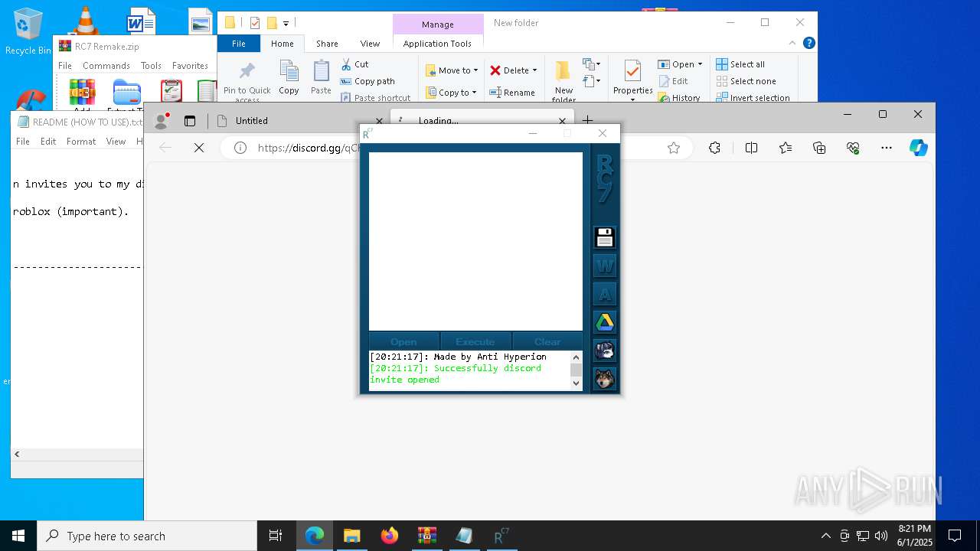Toggle Edge split screen icon
This screenshot has width=980, height=551.
[x=751, y=148]
